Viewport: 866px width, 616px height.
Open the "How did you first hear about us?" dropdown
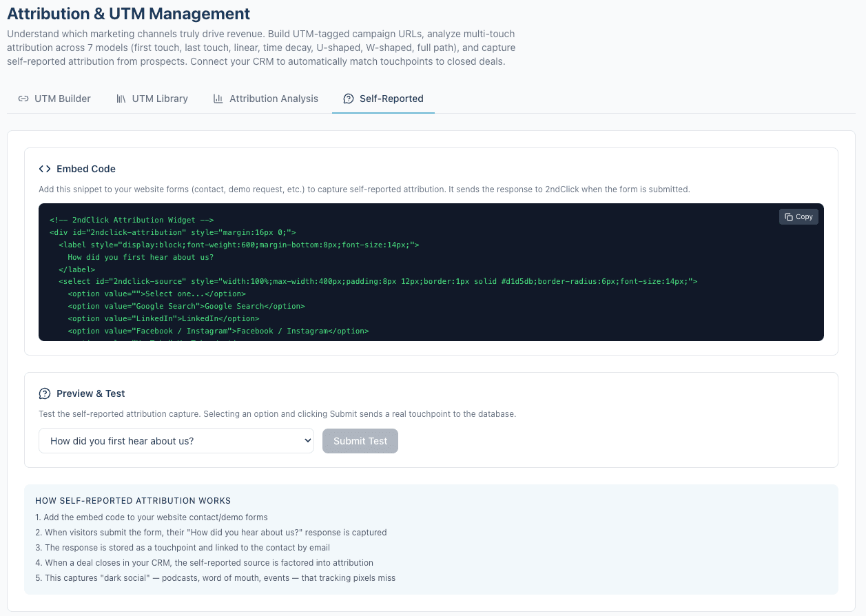click(x=176, y=441)
